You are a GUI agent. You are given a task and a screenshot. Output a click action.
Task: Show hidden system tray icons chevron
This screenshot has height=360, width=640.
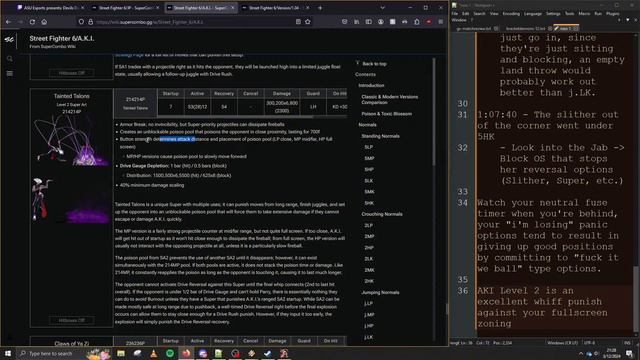coord(581,353)
